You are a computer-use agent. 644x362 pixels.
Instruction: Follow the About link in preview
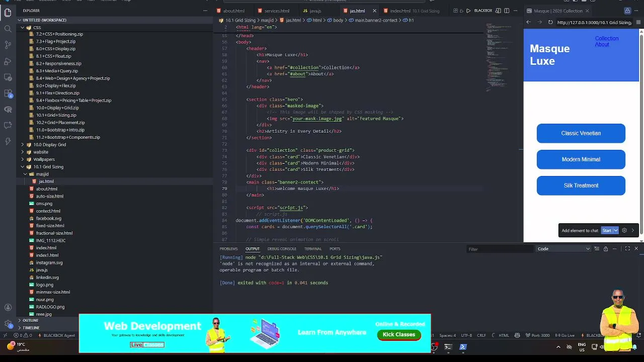[x=602, y=44]
